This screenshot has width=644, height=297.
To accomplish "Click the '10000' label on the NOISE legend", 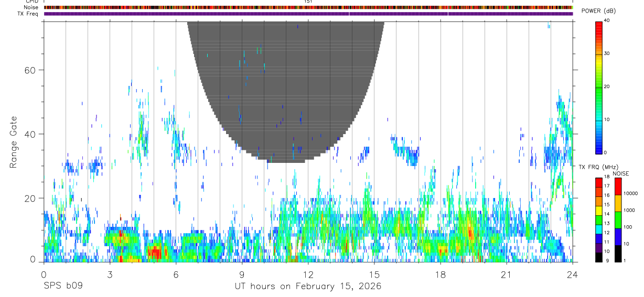I will (x=630, y=193).
